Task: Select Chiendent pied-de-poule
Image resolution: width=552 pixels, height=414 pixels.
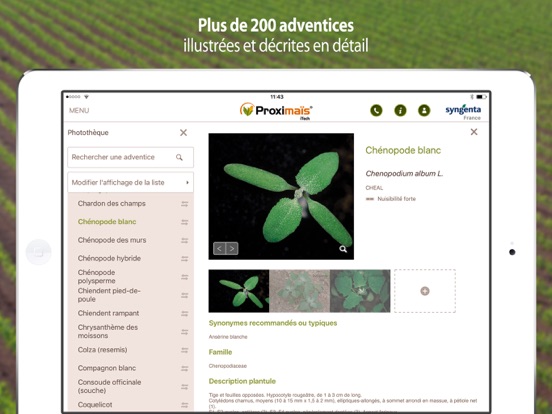Action: coord(109,295)
